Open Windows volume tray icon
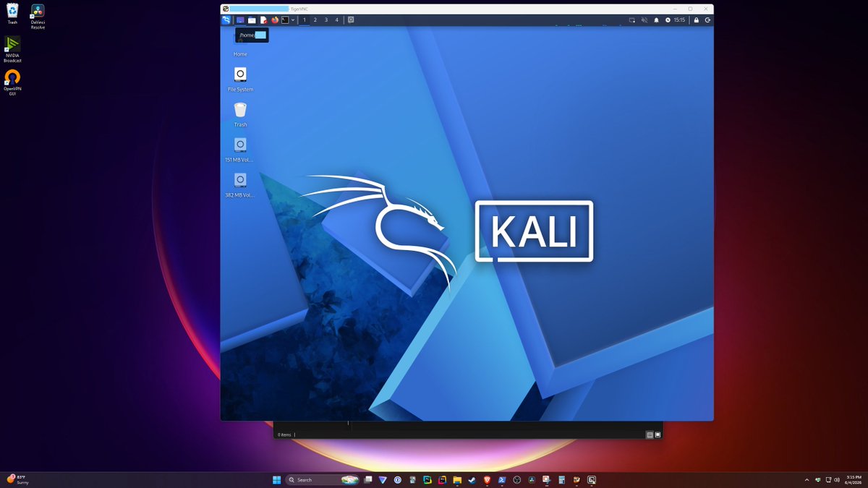Viewport: 868px width, 488px height. pos(836,479)
